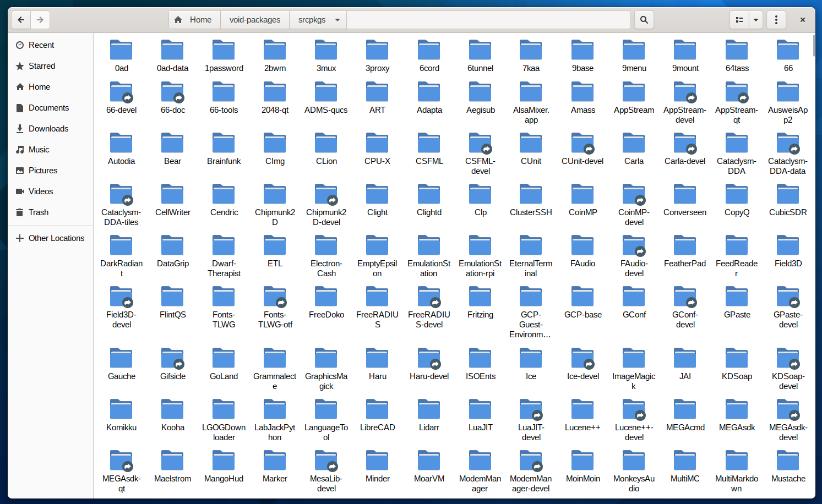The image size is (822, 504).
Task: Open the three-dot main menu
Action: [776, 20]
